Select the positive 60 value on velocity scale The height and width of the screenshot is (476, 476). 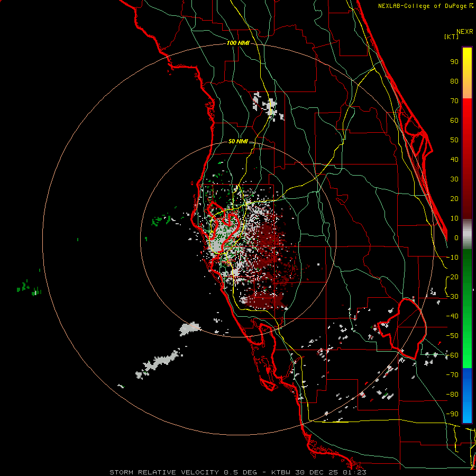pyautogui.click(x=454, y=120)
